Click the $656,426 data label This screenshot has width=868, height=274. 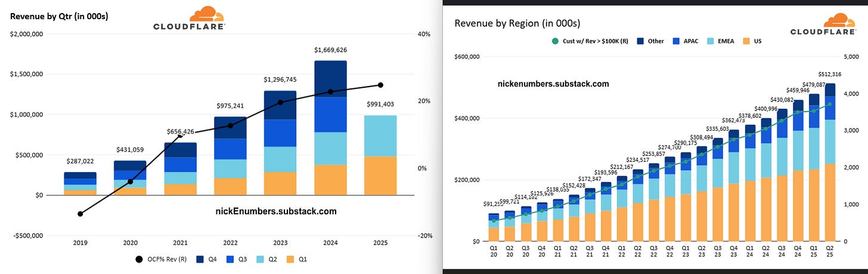tap(181, 131)
